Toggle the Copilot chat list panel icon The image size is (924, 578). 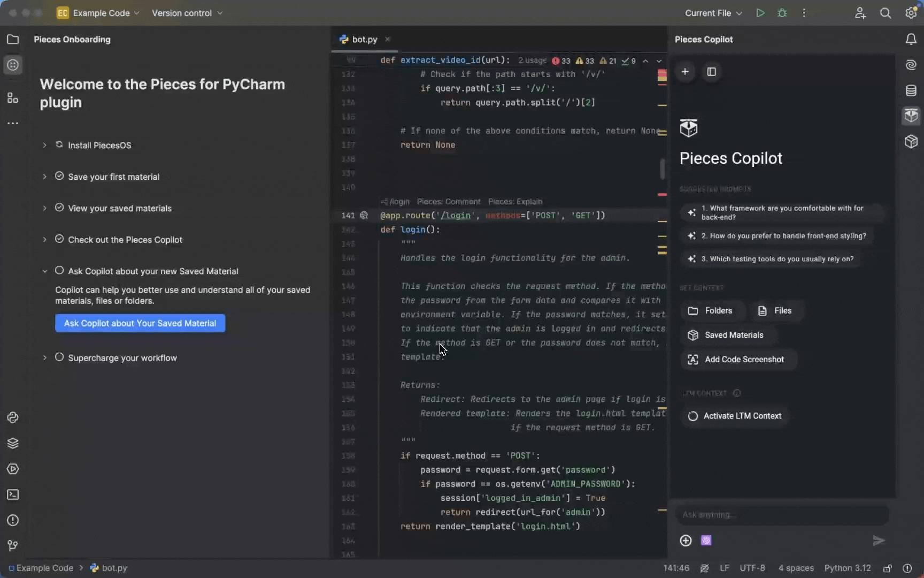click(x=711, y=71)
